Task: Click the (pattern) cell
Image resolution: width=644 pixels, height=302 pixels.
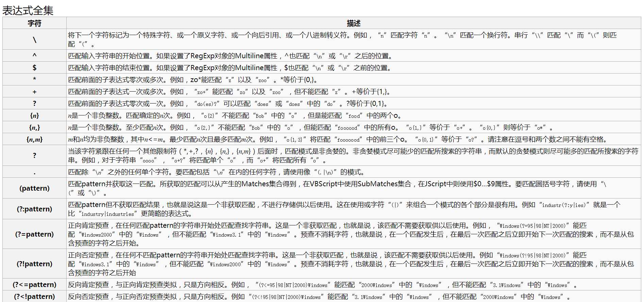Action: tap(34, 188)
